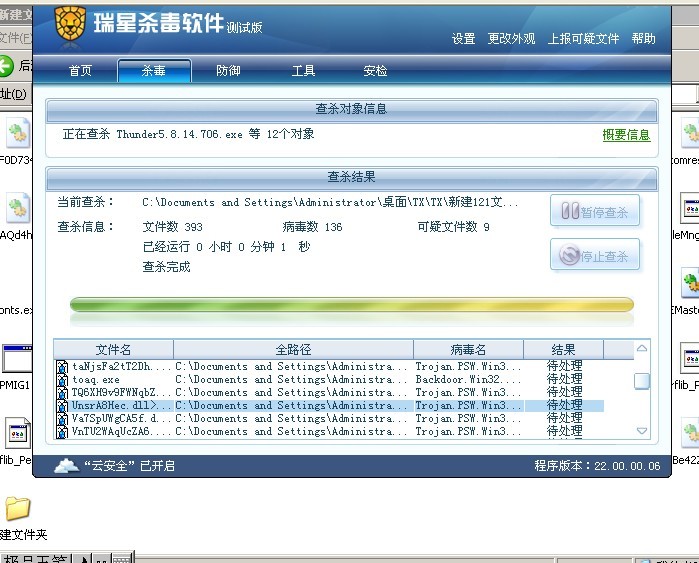Click 待处理 result in Va7SpUWgCA5f row
Screen dimensions: 699x563
(x=564, y=419)
